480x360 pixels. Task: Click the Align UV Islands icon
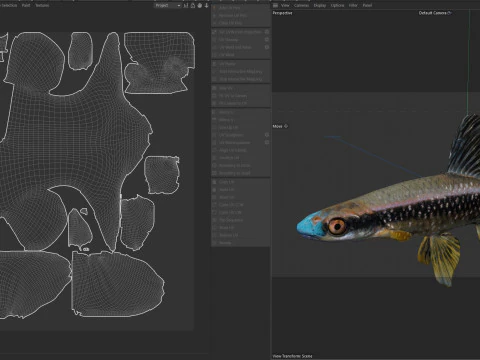[215, 150]
